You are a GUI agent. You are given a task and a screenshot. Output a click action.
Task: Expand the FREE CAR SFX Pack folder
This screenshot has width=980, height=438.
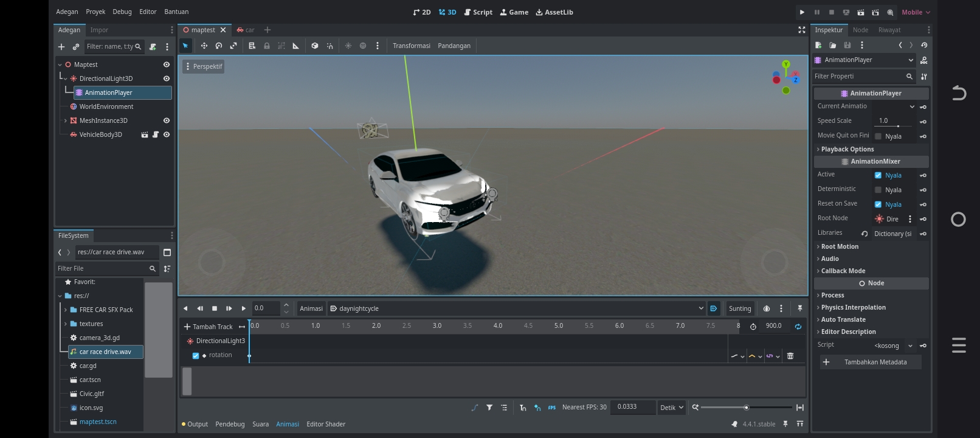pos(66,310)
